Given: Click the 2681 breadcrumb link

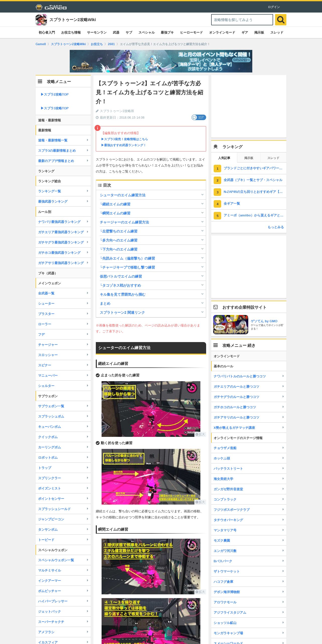Looking at the screenshot, I should point(111,44).
